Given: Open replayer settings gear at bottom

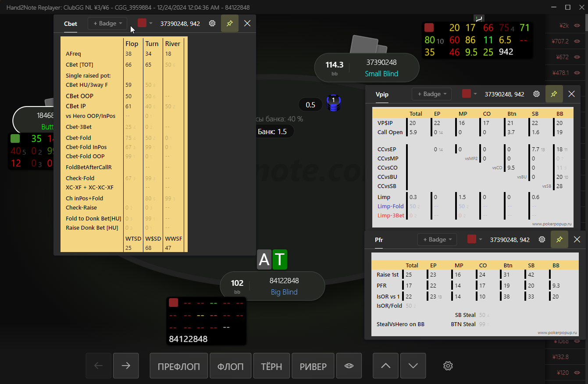Looking at the screenshot, I should pos(448,366).
